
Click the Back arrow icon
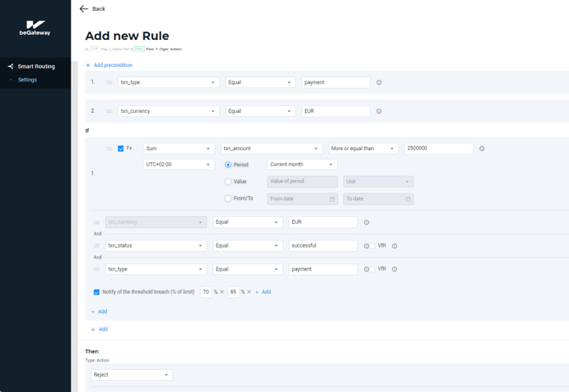coord(83,8)
